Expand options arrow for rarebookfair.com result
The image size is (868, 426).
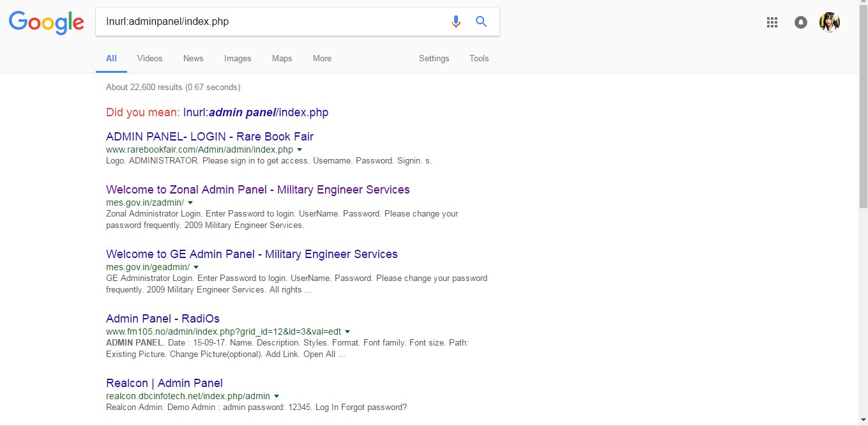point(300,149)
